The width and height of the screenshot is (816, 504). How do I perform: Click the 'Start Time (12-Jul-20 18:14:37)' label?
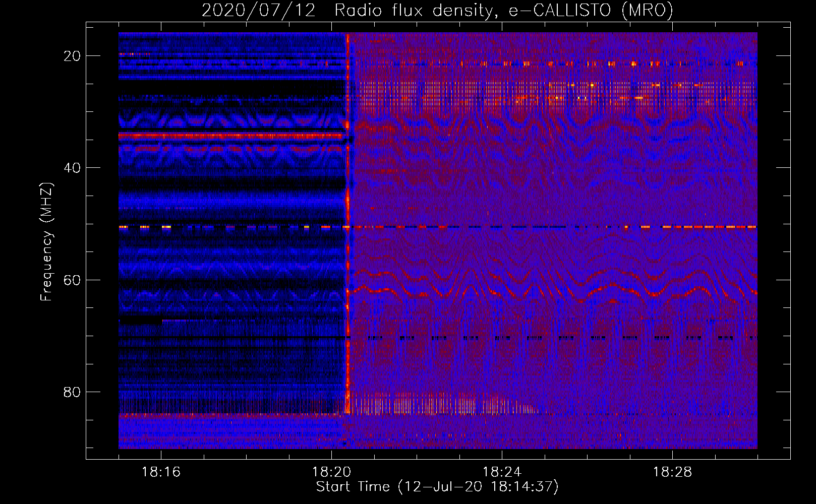point(437,487)
